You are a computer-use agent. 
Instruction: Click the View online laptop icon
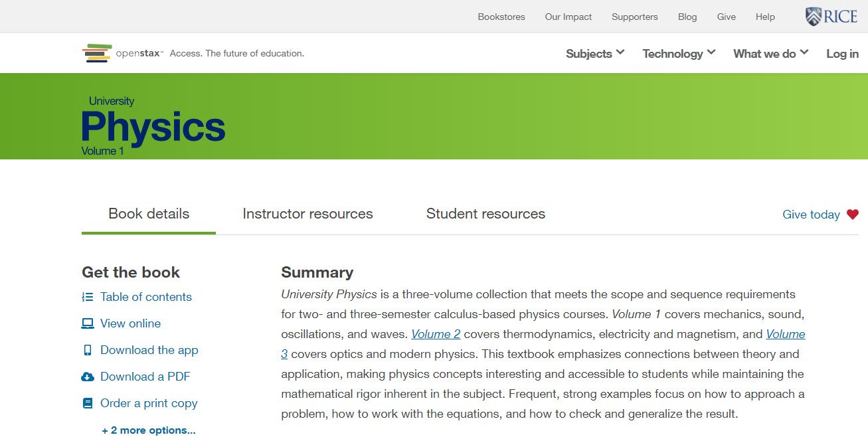tap(88, 323)
